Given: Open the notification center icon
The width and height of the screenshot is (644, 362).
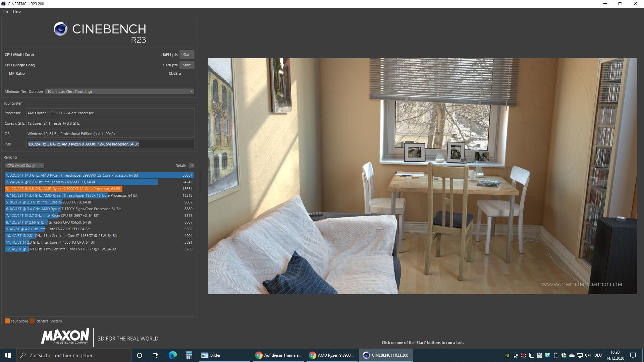Looking at the screenshot, I should [x=633, y=355].
